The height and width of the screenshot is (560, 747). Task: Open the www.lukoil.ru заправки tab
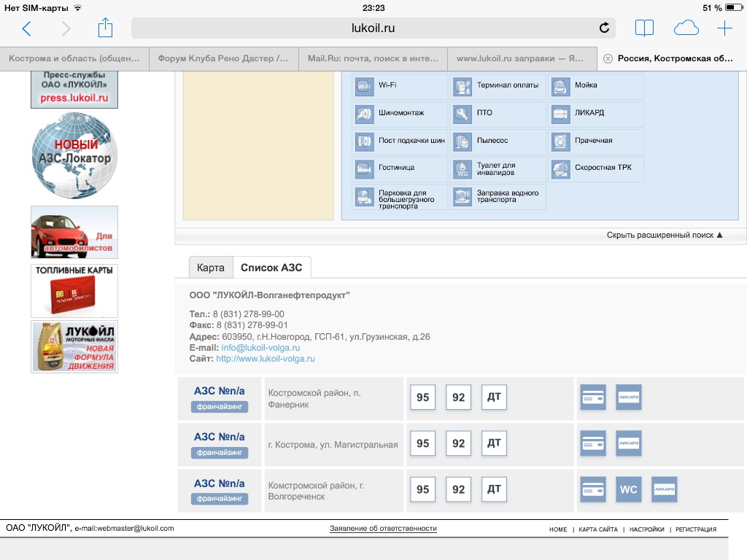click(x=522, y=58)
